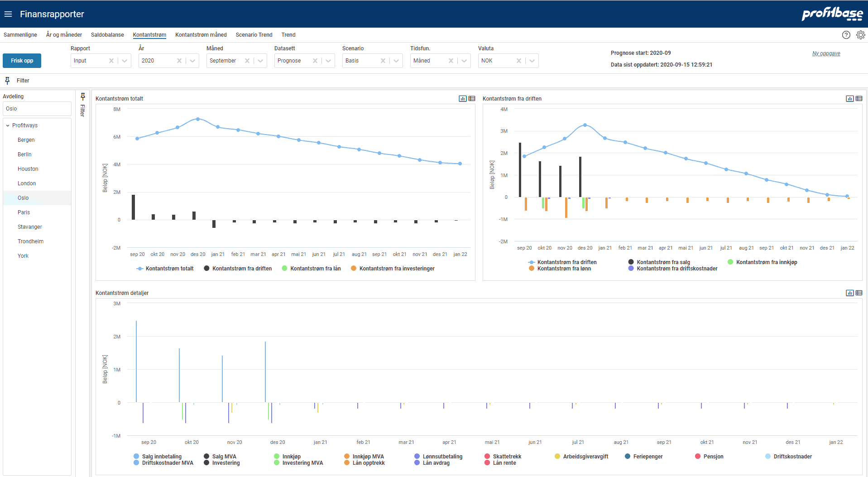Screen dimensions: 868x477
Task: Switch Kontantstrøm totalt to chart view
Action: (x=462, y=99)
